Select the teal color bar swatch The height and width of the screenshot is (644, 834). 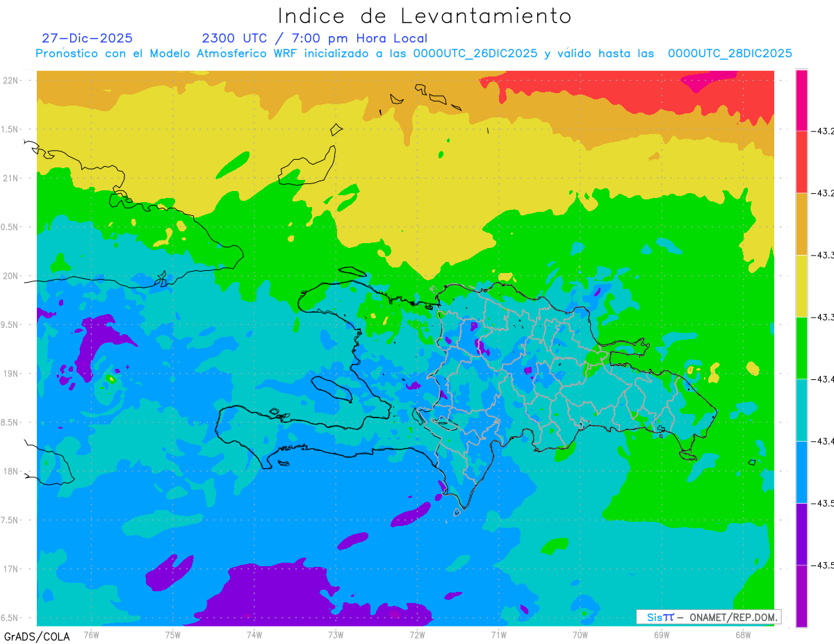coord(801,409)
